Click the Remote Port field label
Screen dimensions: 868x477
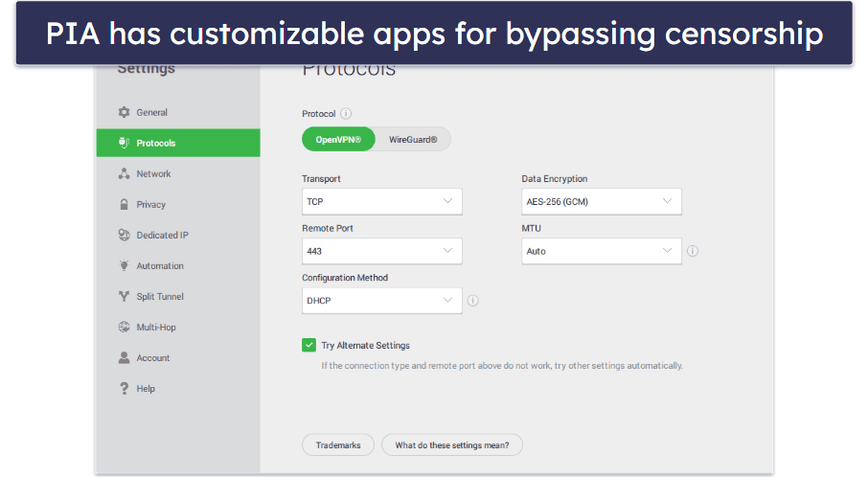coord(327,228)
